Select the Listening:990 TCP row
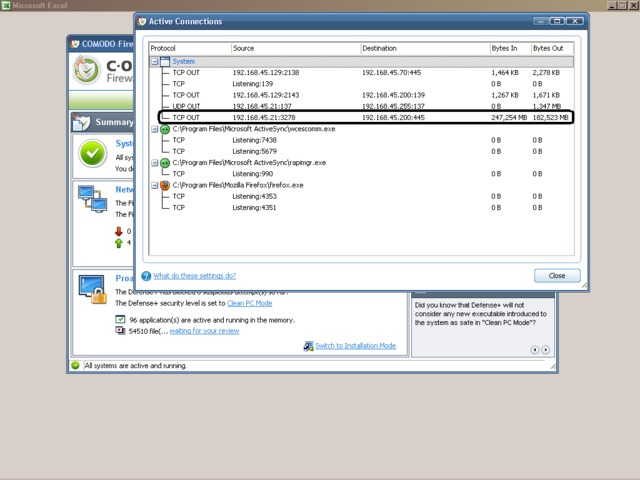Screen dimensions: 640x480 tap(361, 174)
